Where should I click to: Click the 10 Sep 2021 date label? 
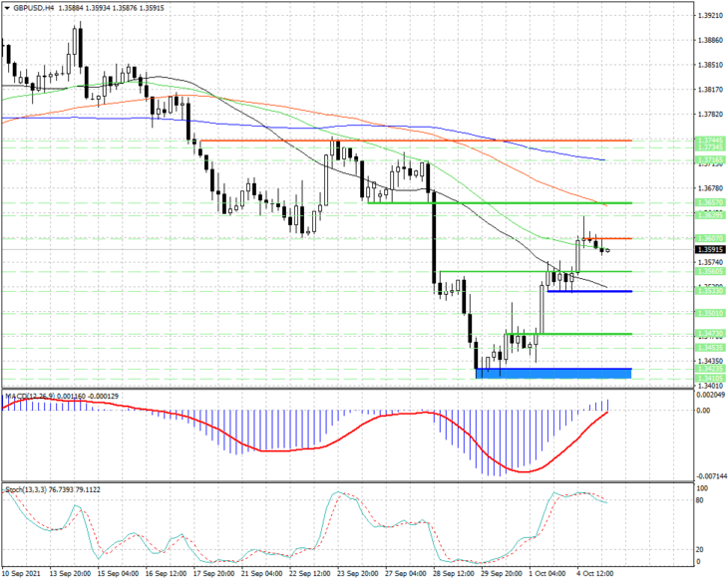pyautogui.click(x=21, y=573)
